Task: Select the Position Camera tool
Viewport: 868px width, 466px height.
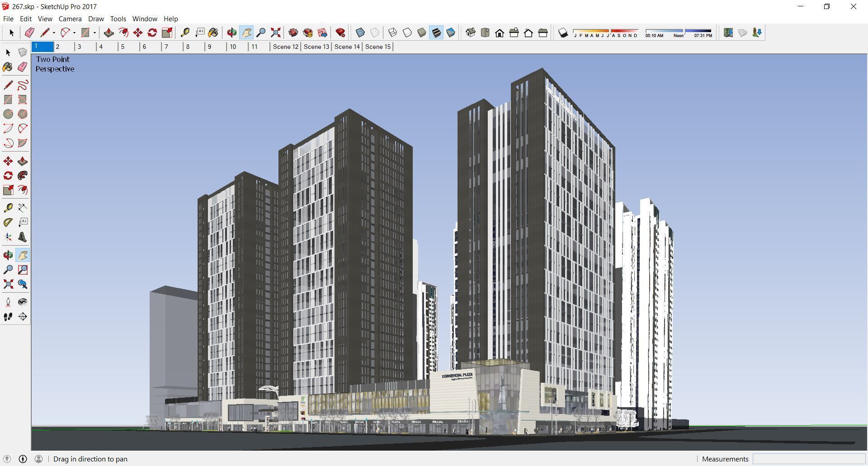Action: 8,302
